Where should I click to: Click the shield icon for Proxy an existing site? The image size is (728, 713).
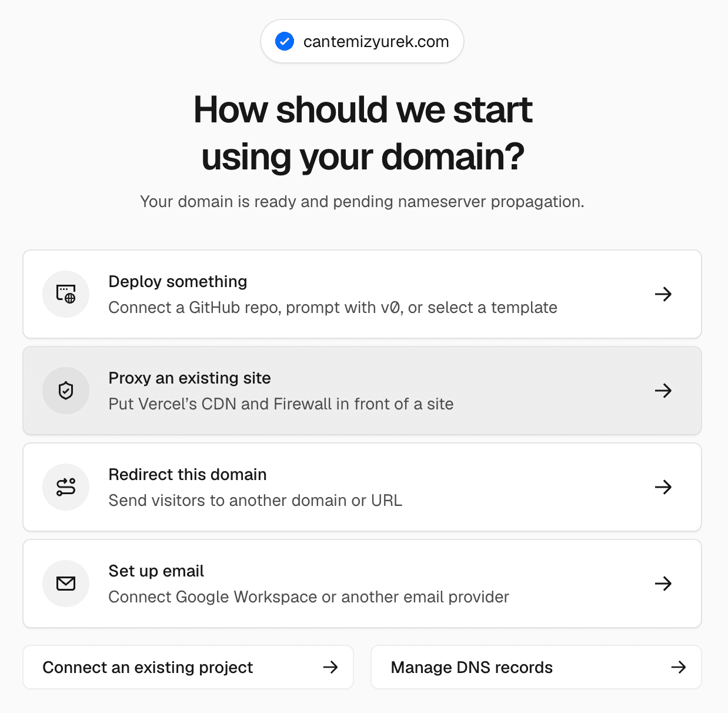(x=66, y=391)
